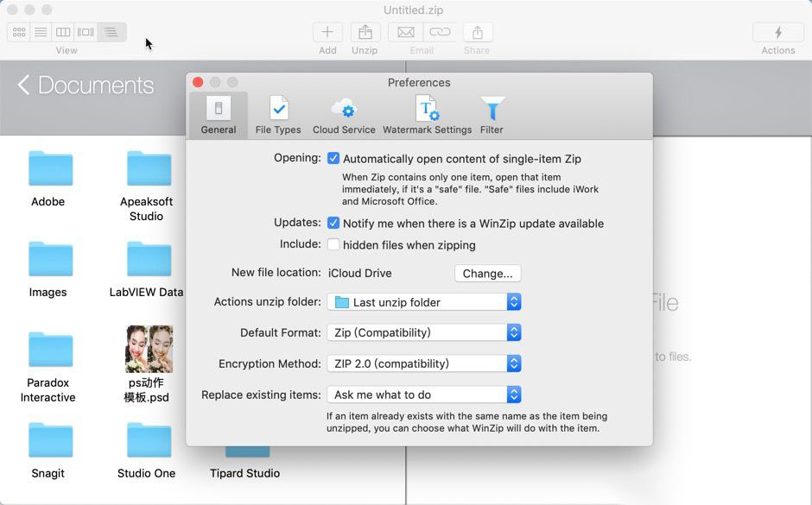Disable WinZip update notifications checkbox

coord(333,223)
